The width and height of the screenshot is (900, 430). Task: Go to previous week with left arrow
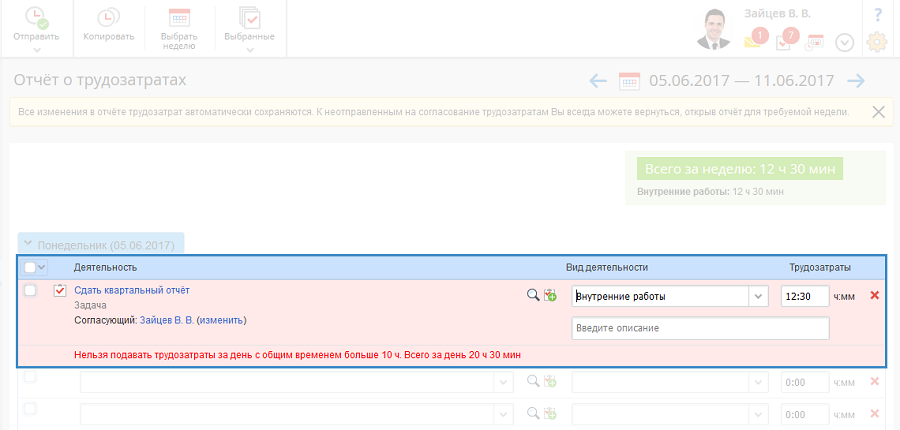click(598, 81)
